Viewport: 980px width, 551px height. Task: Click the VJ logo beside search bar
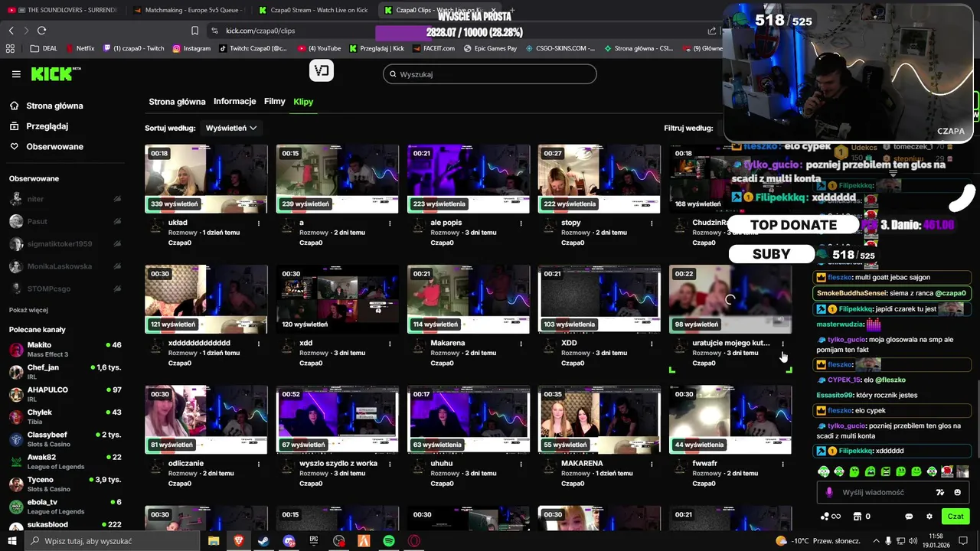[322, 71]
